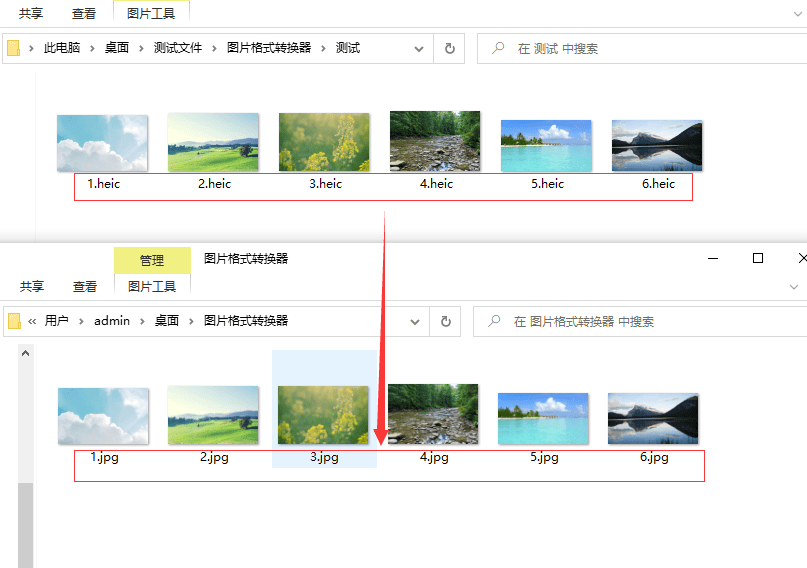
Task: Navigate to admin breadcrumb
Action: (x=112, y=321)
